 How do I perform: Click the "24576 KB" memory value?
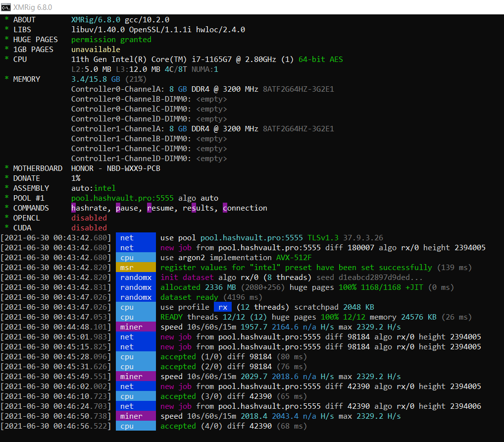(419, 317)
